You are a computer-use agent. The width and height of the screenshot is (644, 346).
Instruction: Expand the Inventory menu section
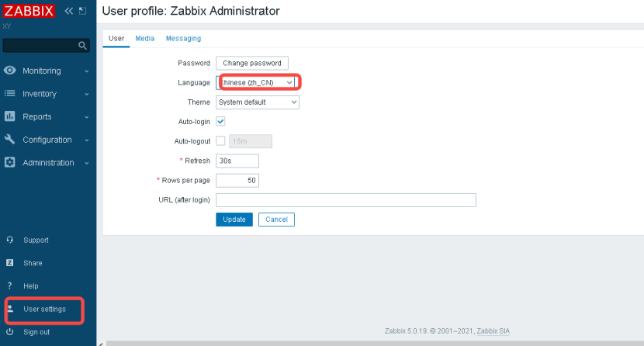pyautogui.click(x=47, y=94)
